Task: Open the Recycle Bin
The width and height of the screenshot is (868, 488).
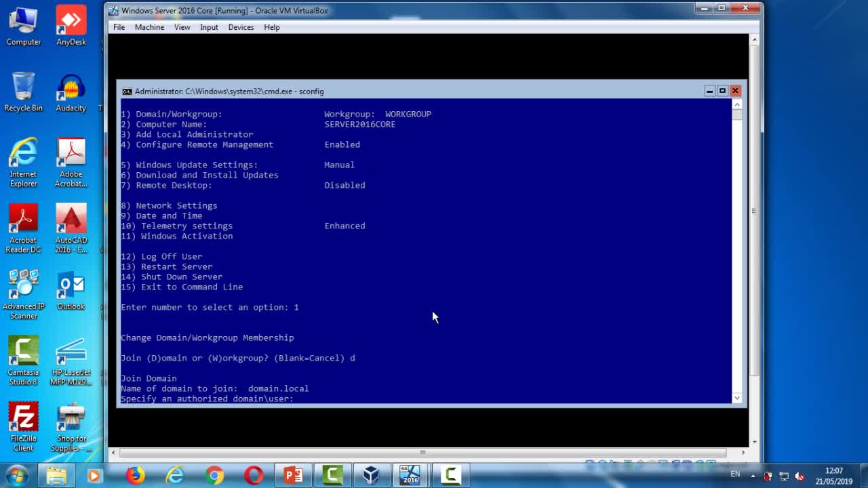Action: 23,92
